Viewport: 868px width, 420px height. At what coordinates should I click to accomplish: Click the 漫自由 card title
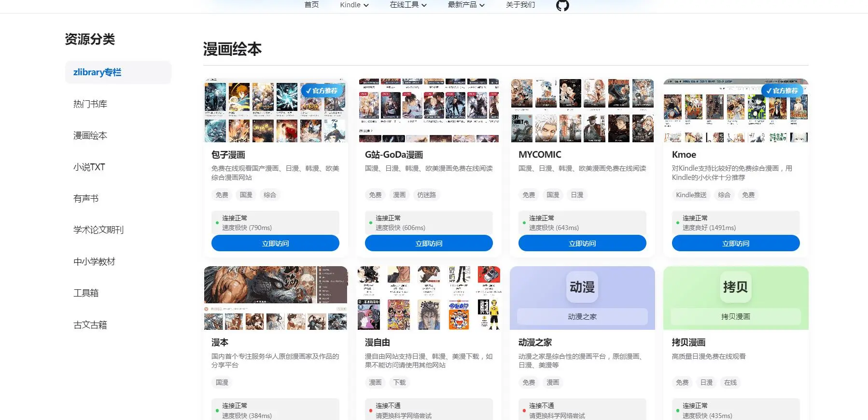point(378,342)
